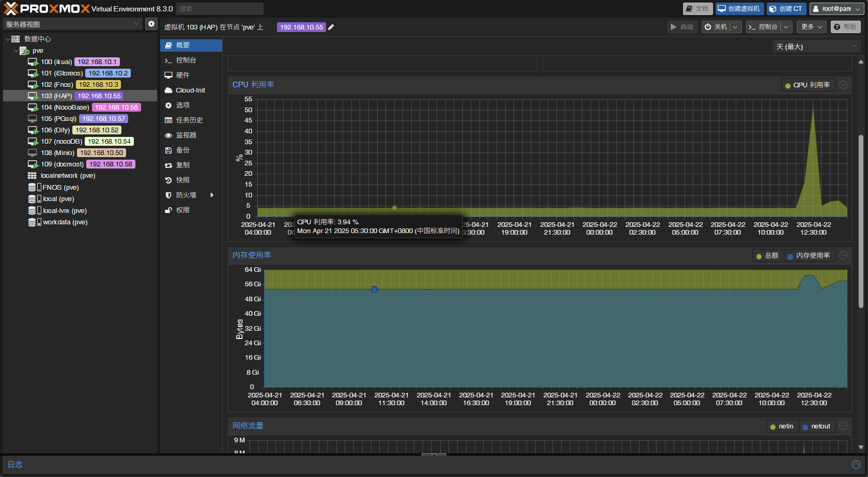Click the 创建虚拟机 button
The height and width of the screenshot is (477, 868).
point(739,9)
